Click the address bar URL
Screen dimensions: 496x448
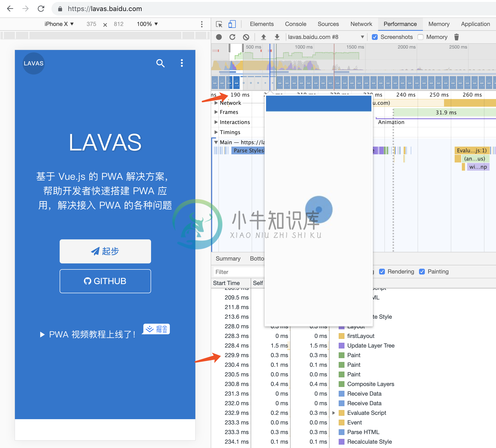tap(105, 9)
